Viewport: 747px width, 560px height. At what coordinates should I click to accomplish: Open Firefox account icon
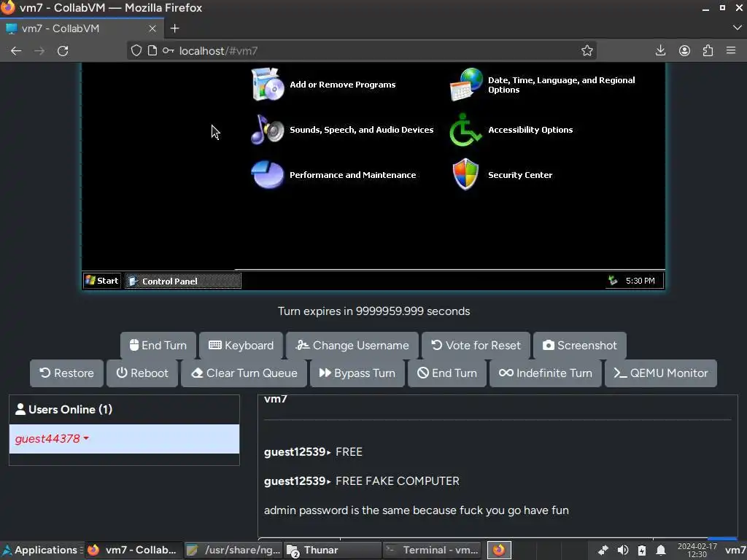click(x=684, y=50)
